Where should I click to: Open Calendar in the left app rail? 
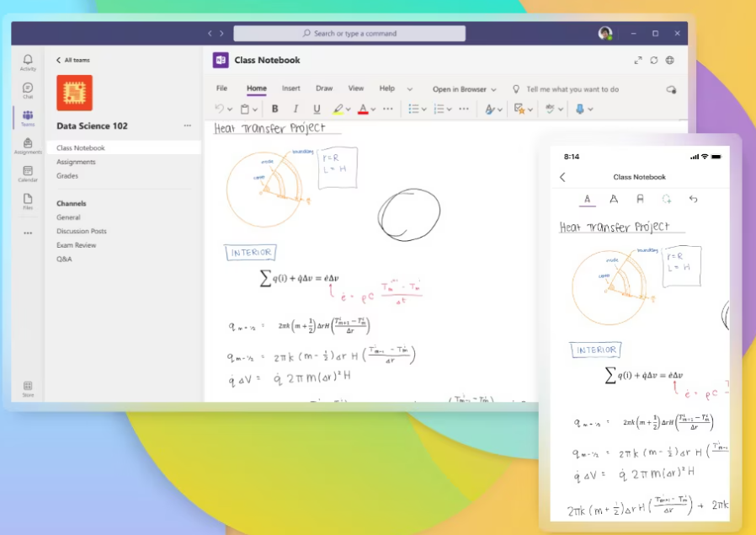(28, 174)
